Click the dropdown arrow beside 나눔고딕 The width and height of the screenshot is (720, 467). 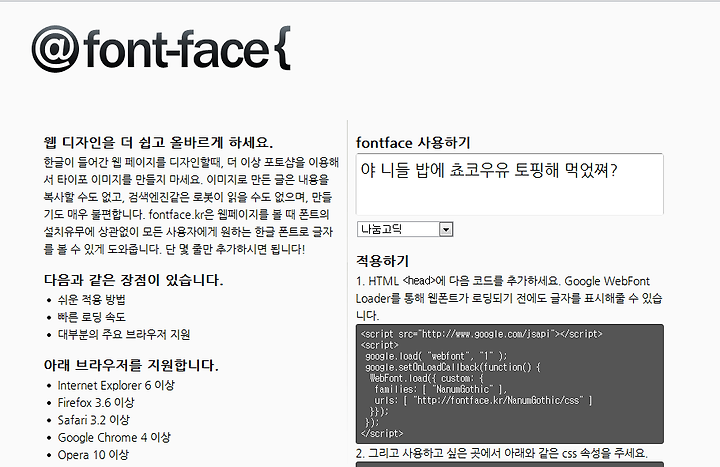pos(445,229)
